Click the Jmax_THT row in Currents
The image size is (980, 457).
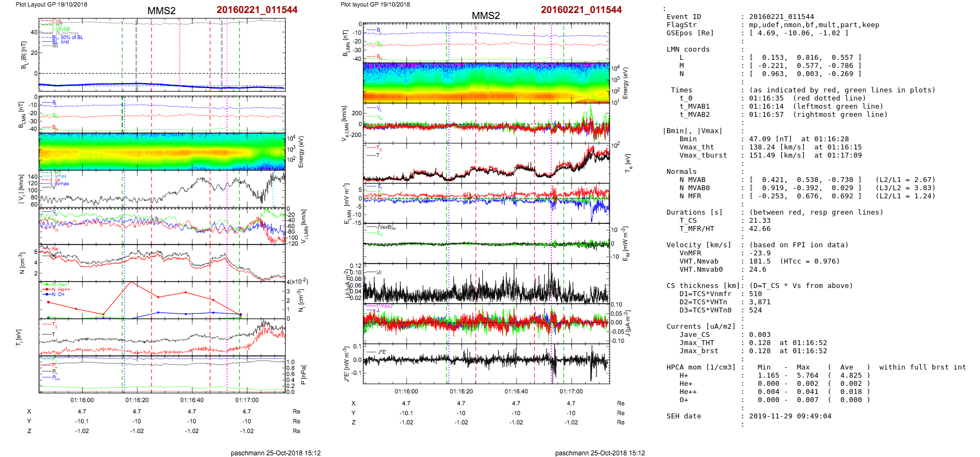pyautogui.click(x=753, y=343)
